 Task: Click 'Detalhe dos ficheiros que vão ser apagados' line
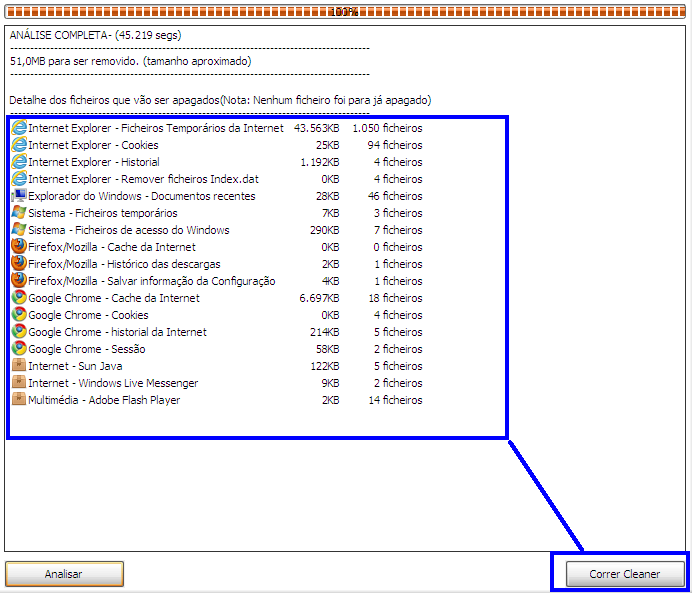click(x=220, y=100)
